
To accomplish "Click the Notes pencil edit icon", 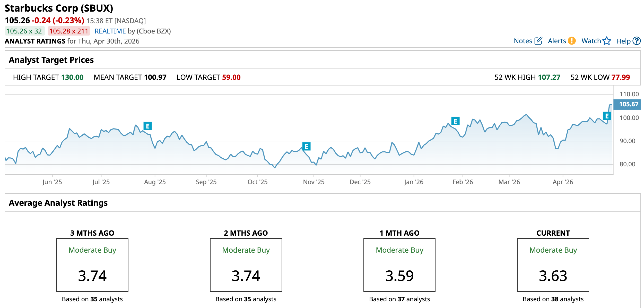I will [538, 41].
